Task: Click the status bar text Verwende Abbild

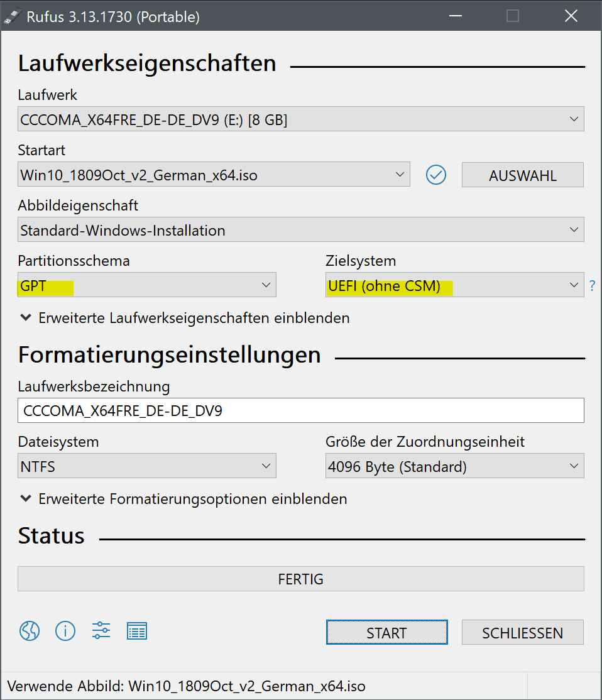Action: coord(186,686)
